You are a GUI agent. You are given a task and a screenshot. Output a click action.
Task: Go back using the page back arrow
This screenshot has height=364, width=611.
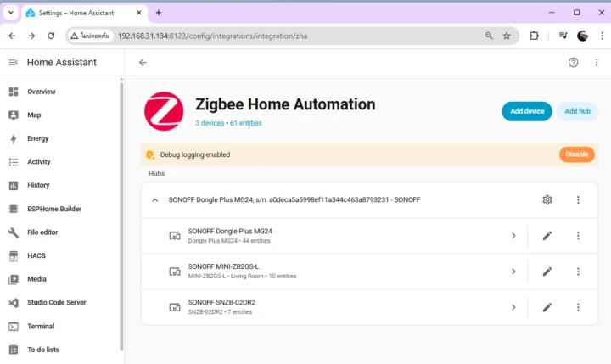coord(143,62)
